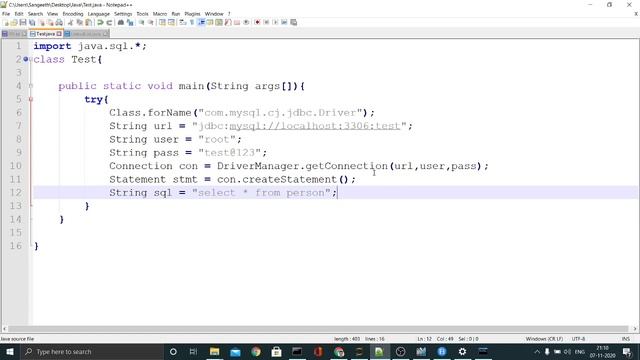
Task: Click the Paste toolbar icon
Action: [x=88, y=22]
